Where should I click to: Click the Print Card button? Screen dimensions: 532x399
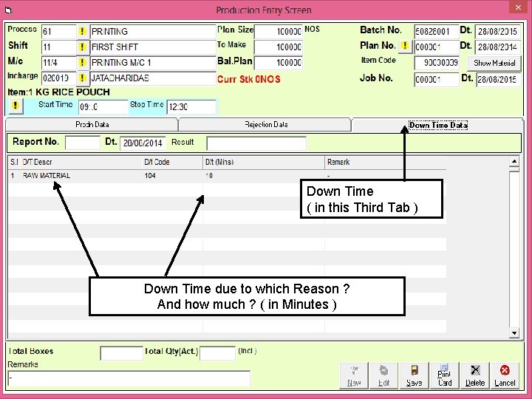coord(445,375)
